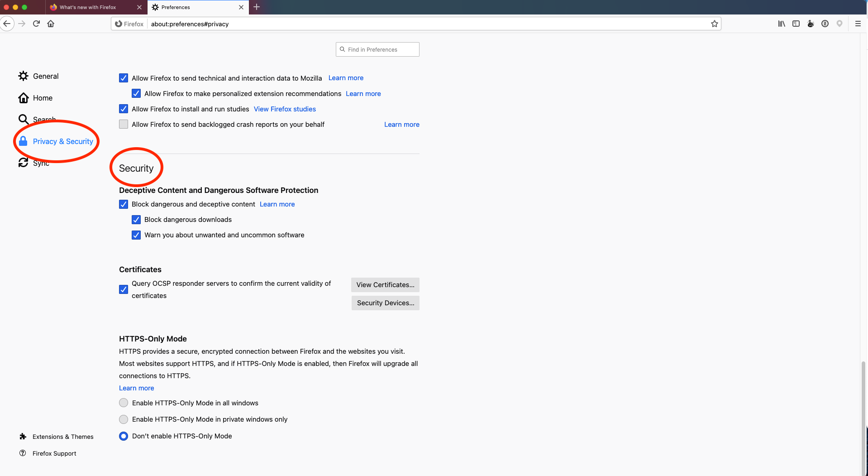Open Learn more for deceptive content
The height and width of the screenshot is (476, 868).
(x=277, y=204)
